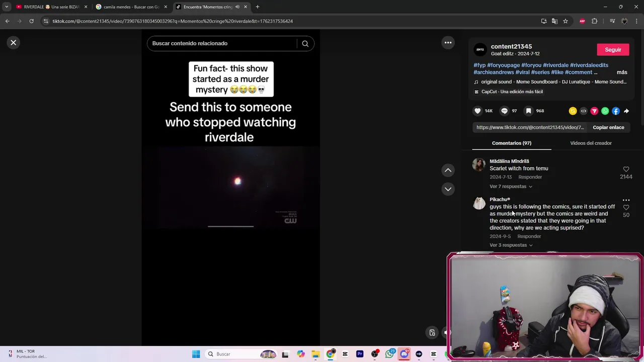Screen dimensions: 644x362
Task: Open the AdBlock Plus extension icon
Action: (x=583, y=21)
